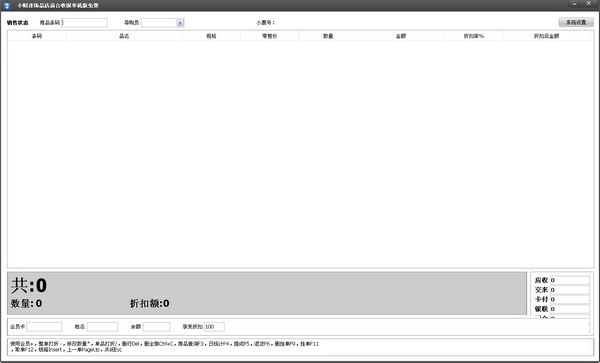This screenshot has height=363, width=600.
Task: Minimize the cashier window
Action: (575, 3)
